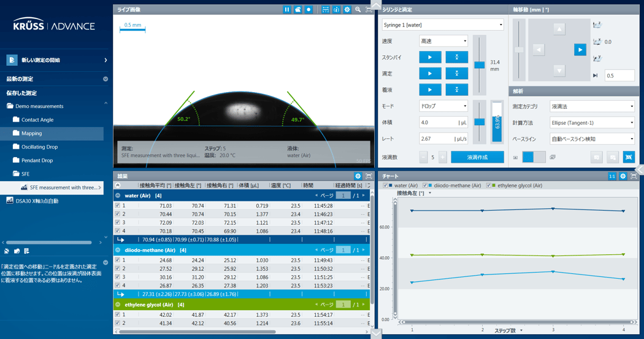Click the needle height slider at 31.4 mm
Screen dimensions: 644x339
pos(479,65)
